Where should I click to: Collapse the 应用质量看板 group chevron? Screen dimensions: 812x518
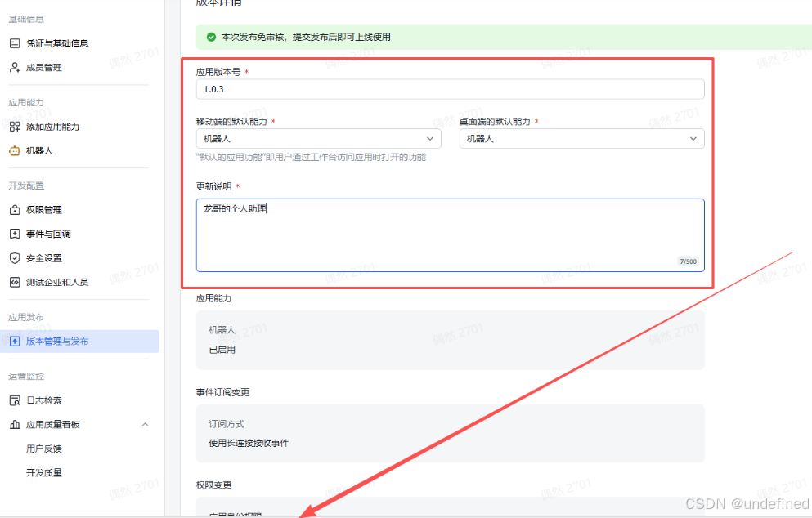pyautogui.click(x=145, y=425)
